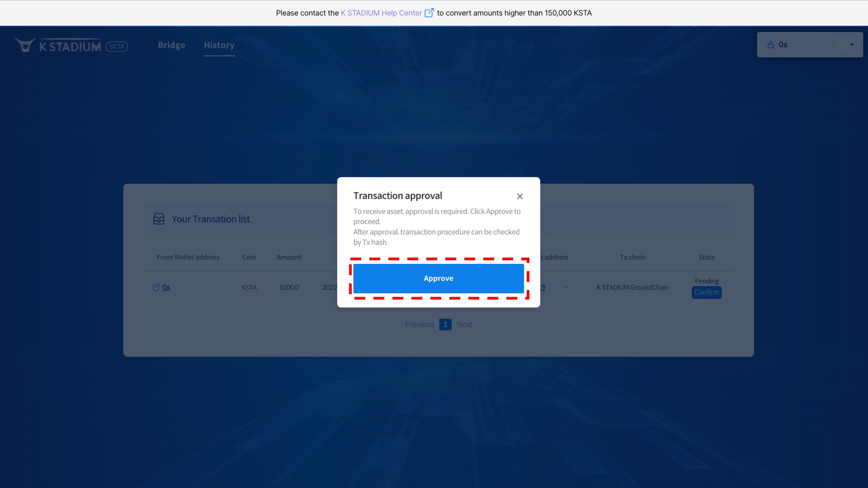Click the external link icon beside Help Center

pyautogui.click(x=429, y=13)
